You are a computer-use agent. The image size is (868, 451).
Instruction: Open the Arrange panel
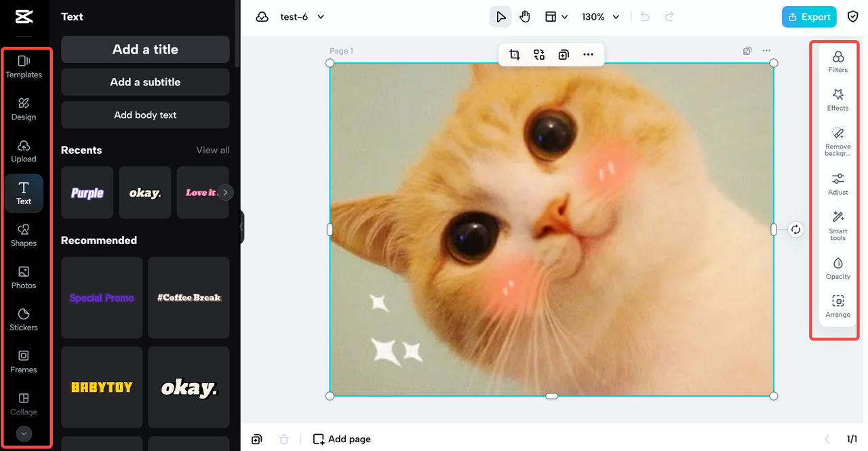[838, 307]
